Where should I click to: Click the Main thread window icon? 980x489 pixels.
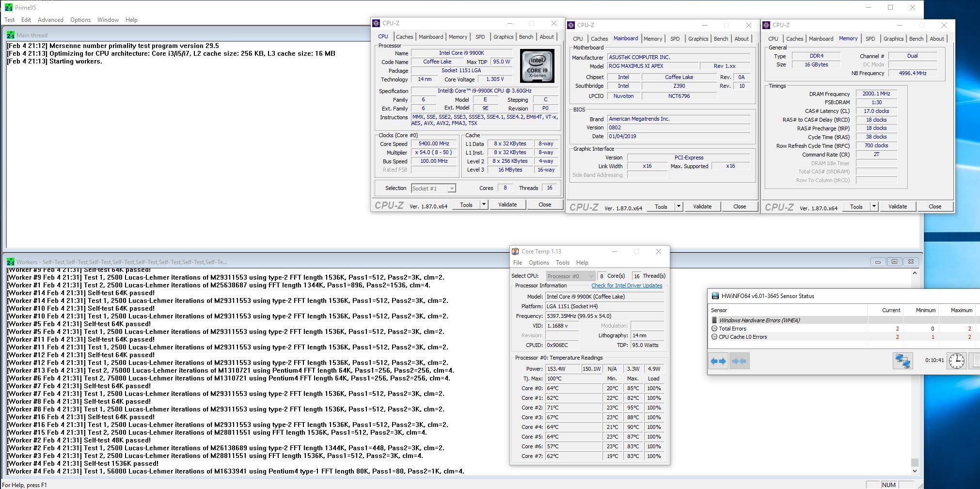(10, 35)
